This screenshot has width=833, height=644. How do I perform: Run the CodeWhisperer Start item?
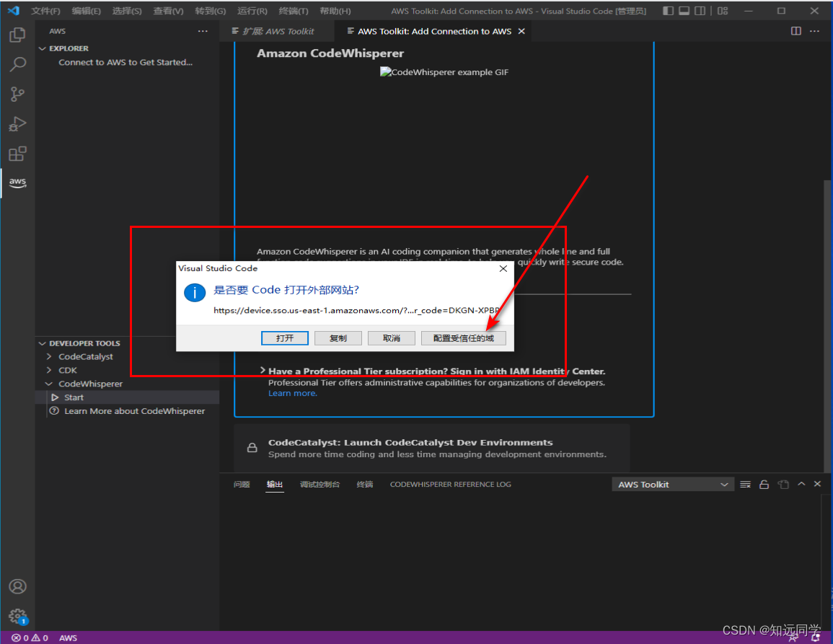click(127, 397)
